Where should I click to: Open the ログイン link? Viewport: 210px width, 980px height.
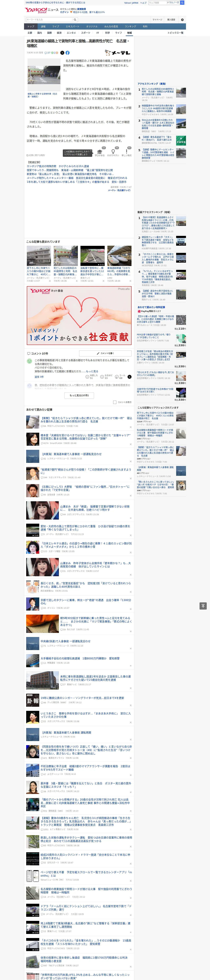[64, 12]
